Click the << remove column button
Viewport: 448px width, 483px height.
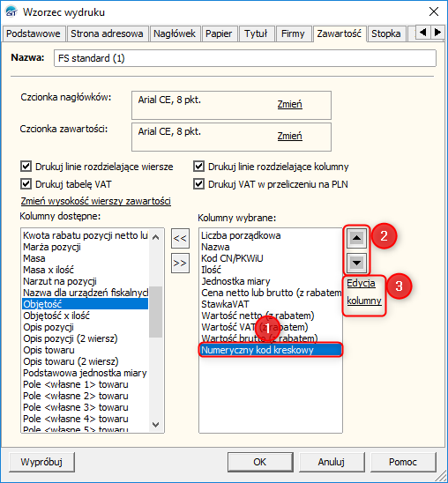(x=180, y=238)
